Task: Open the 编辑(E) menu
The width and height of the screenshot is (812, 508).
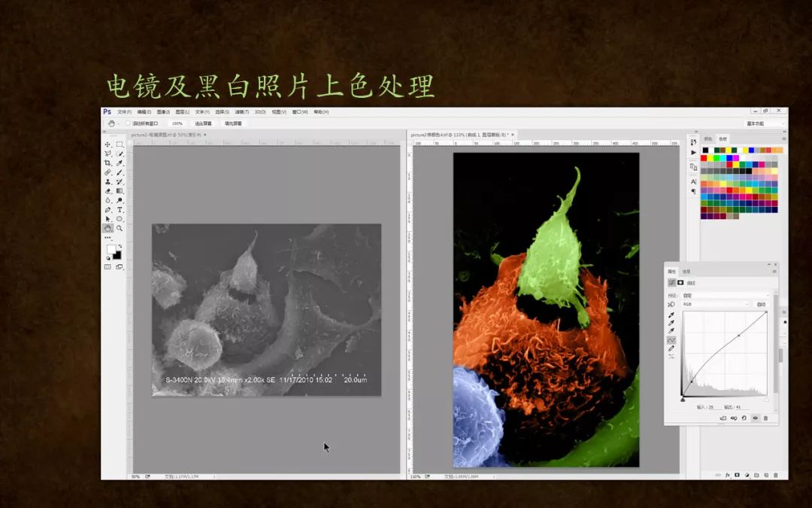Action: coord(144,112)
